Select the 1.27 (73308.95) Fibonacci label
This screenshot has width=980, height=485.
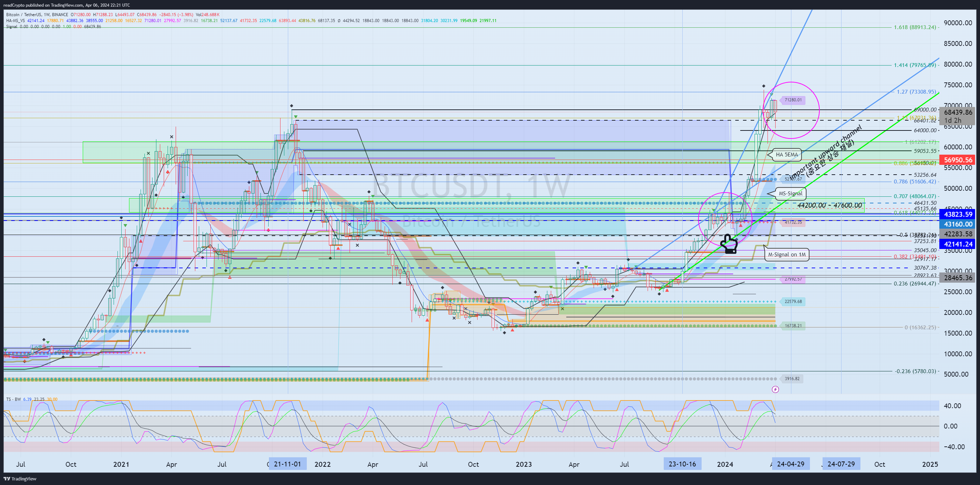pos(916,92)
